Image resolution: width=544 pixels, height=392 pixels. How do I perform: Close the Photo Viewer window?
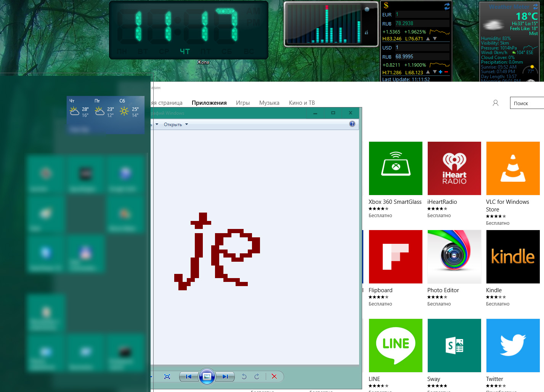coord(350,113)
